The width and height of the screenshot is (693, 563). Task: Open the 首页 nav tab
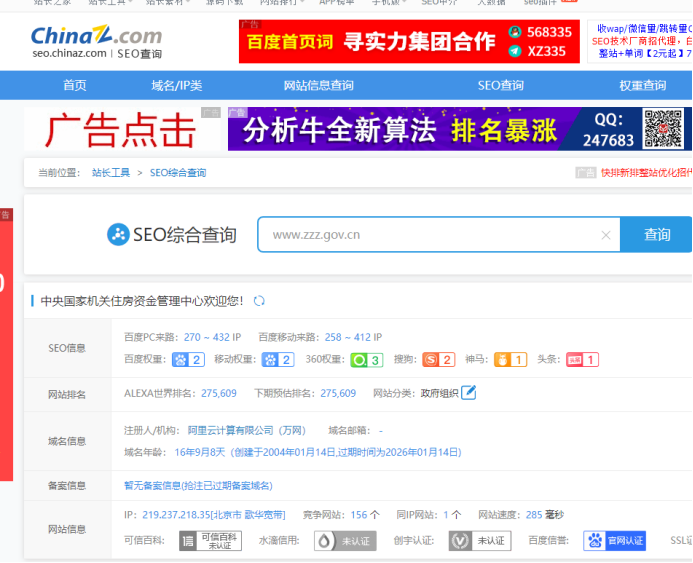pyautogui.click(x=75, y=85)
